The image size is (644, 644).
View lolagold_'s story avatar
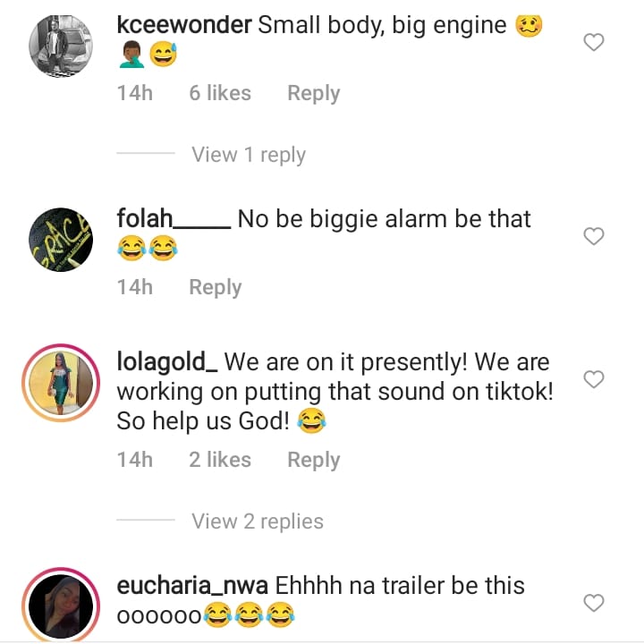pyautogui.click(x=61, y=384)
